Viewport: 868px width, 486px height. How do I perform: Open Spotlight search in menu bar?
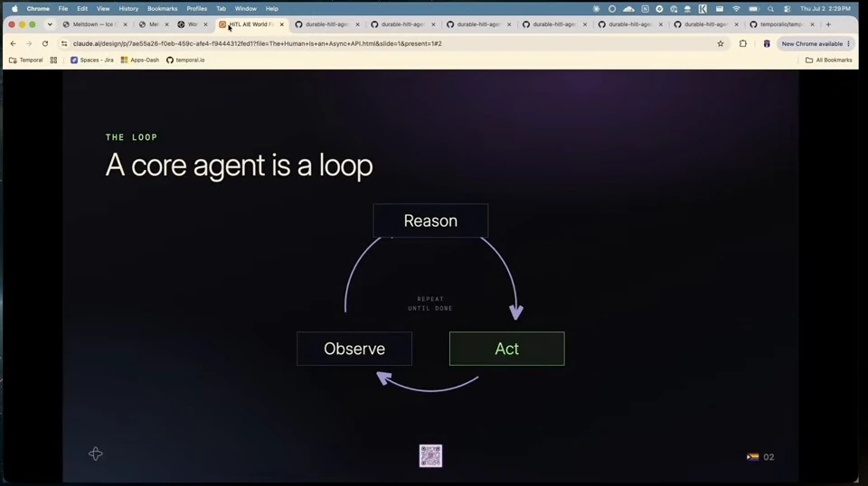pos(770,9)
